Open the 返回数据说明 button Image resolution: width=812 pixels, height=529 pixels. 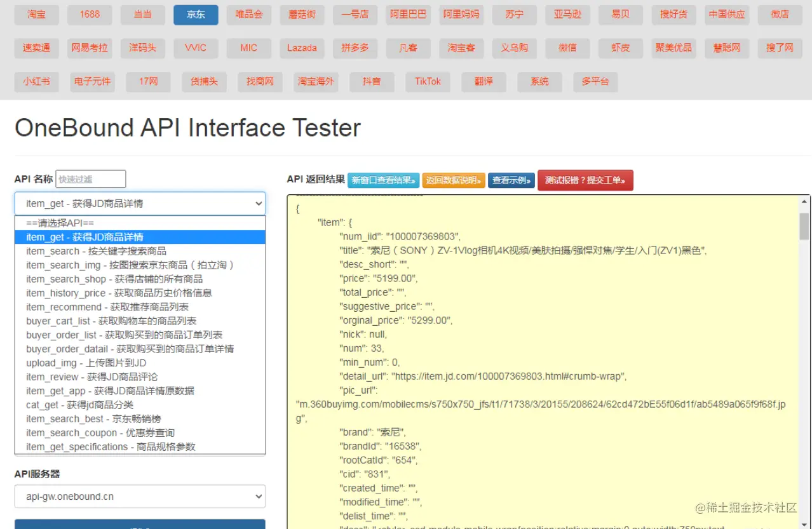[454, 180]
